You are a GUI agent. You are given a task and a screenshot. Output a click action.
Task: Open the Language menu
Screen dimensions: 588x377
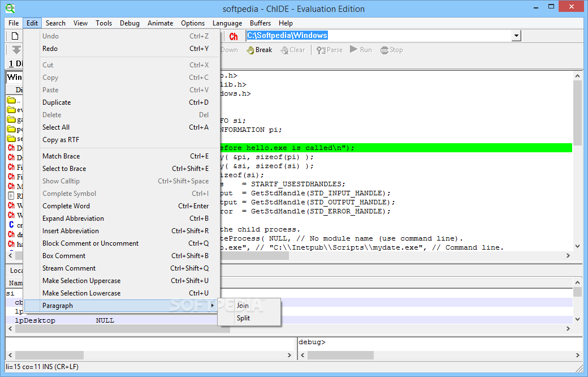tap(227, 23)
